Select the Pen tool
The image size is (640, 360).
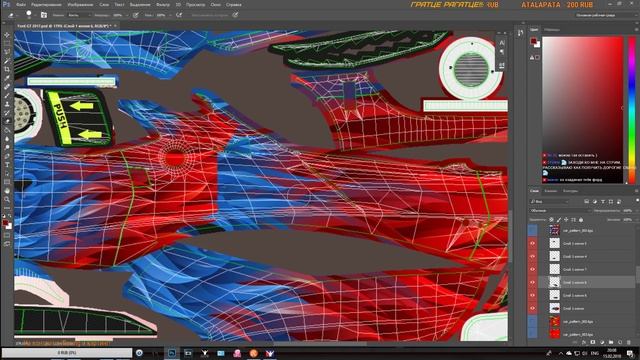coord(7,156)
